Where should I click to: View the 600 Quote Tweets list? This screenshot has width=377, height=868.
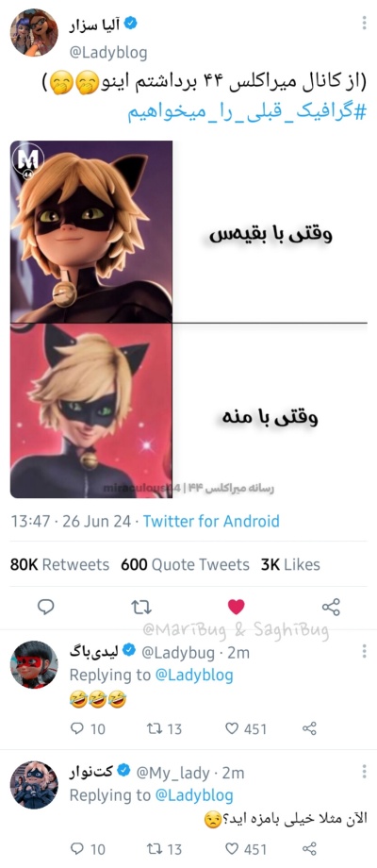[185, 564]
